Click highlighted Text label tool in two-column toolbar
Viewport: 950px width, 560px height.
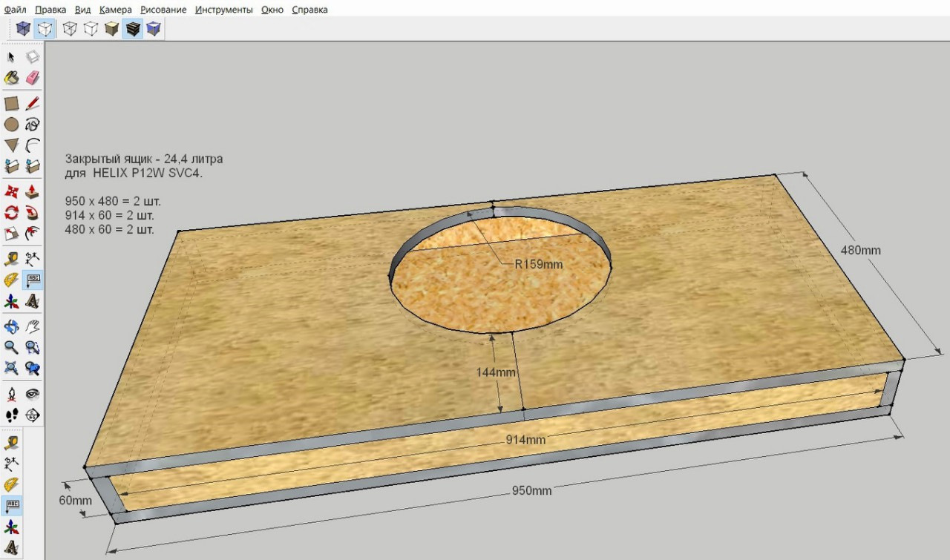[x=33, y=280]
